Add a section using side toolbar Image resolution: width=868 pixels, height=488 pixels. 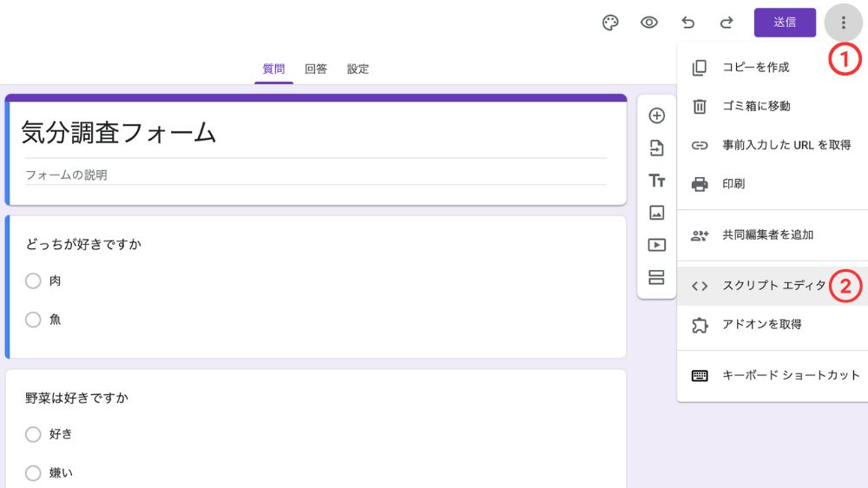[657, 278]
